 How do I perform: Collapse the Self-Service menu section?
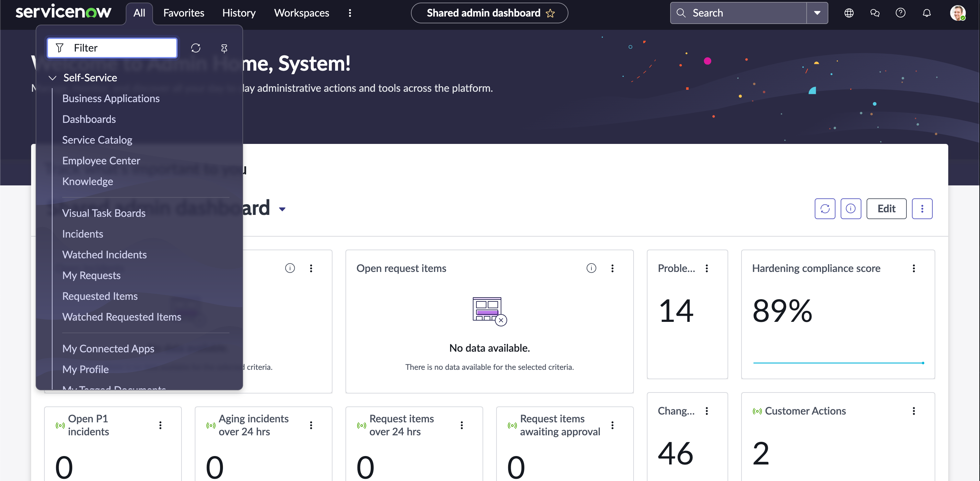click(52, 78)
